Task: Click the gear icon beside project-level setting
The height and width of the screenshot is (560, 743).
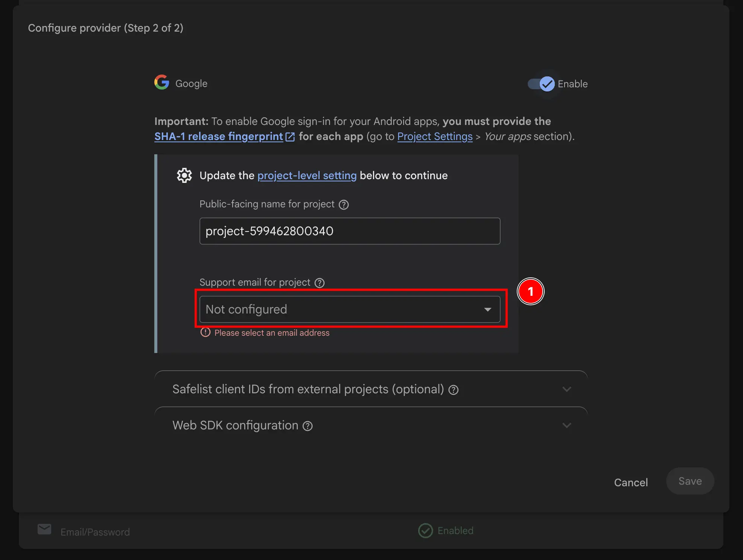Action: [x=184, y=175]
